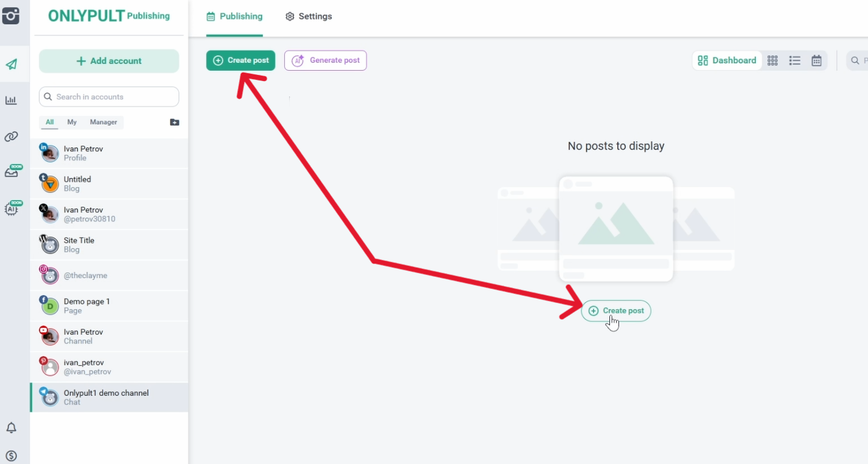Open notifications bell icon
The width and height of the screenshot is (868, 464).
11,428
